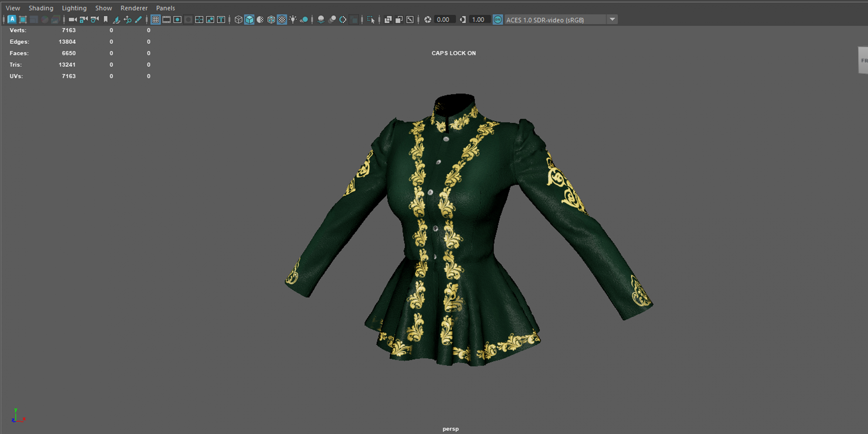
Task: Toggle the X-Ray Joints icon
Action: click(x=410, y=19)
